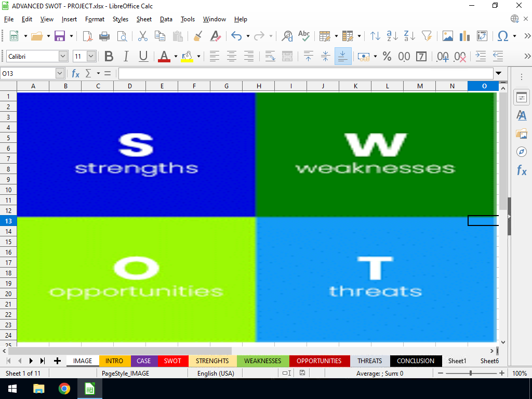
Task: Click the Paste icon
Action: click(x=178, y=36)
